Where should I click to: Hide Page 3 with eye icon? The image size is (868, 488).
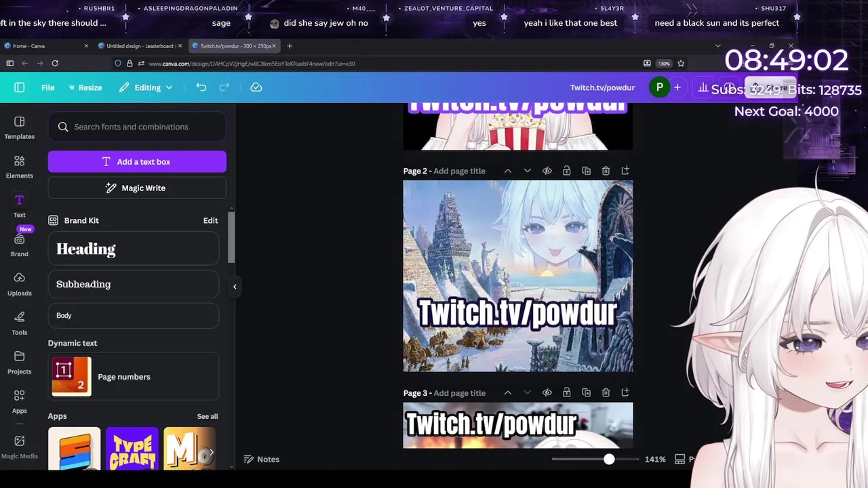(547, 392)
